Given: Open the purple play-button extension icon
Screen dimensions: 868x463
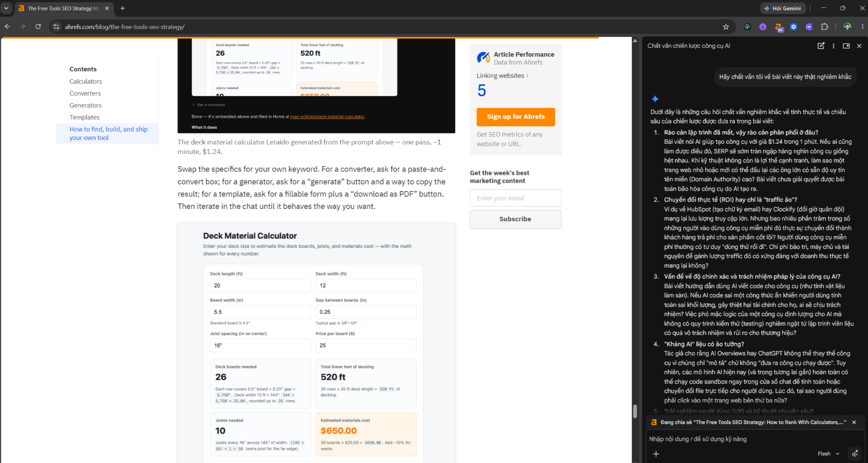Looking at the screenshot, I should click(809, 27).
